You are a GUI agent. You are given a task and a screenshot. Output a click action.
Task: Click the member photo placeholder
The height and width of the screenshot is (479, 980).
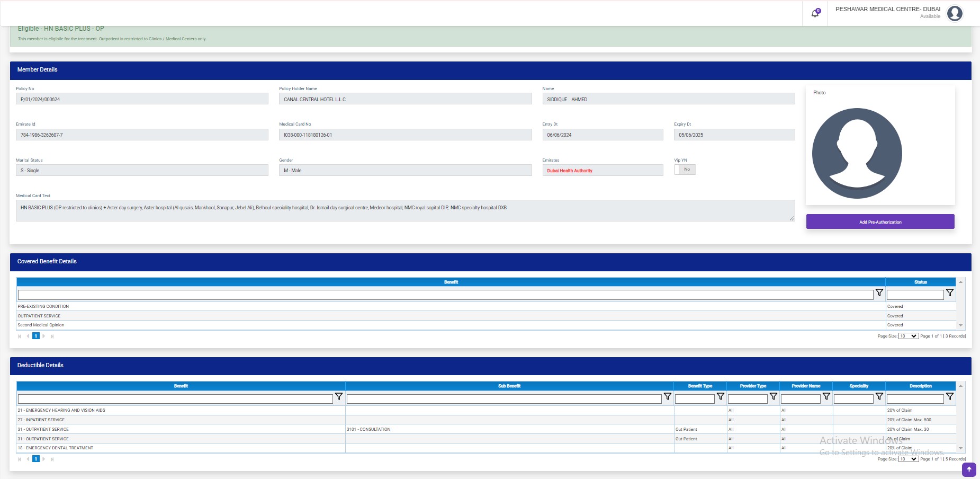click(857, 153)
